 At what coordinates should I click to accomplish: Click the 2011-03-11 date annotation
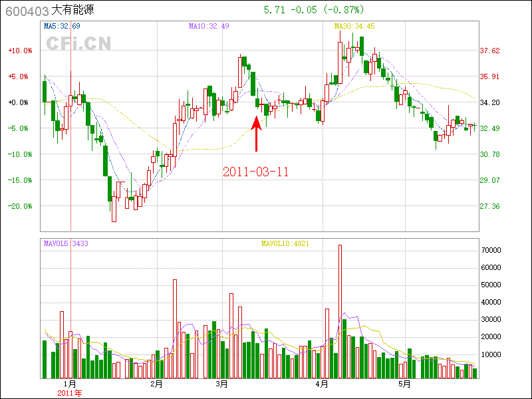(256, 172)
